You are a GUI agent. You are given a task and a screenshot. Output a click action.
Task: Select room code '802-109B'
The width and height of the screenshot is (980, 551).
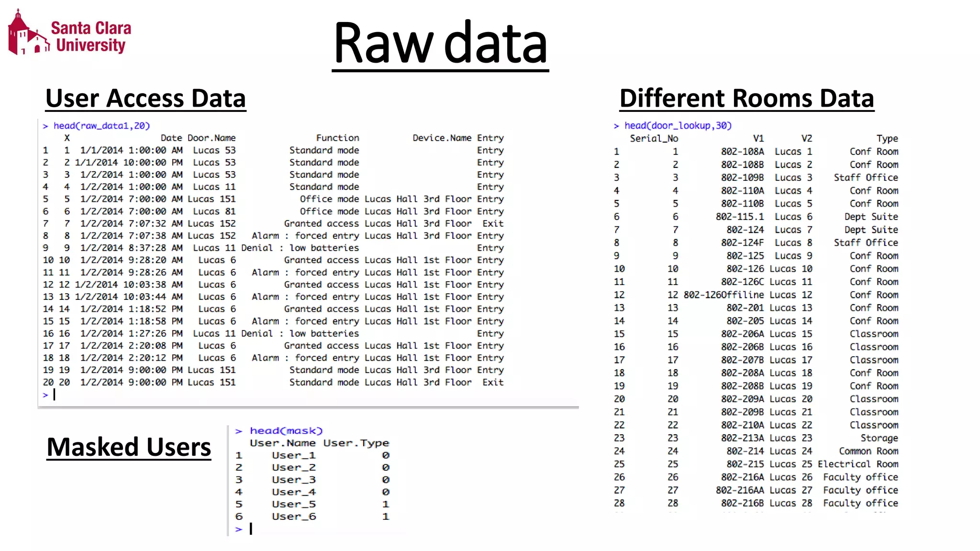point(743,177)
